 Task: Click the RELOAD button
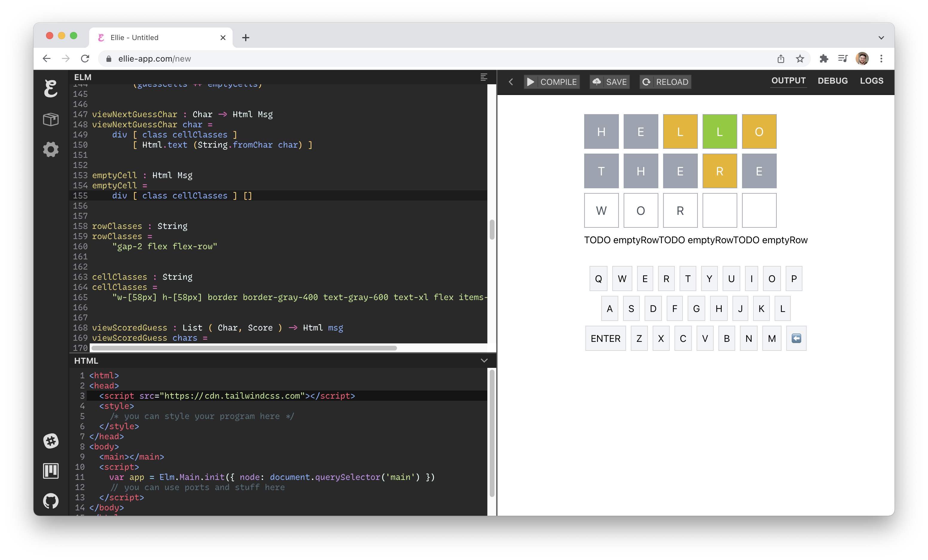pos(665,82)
